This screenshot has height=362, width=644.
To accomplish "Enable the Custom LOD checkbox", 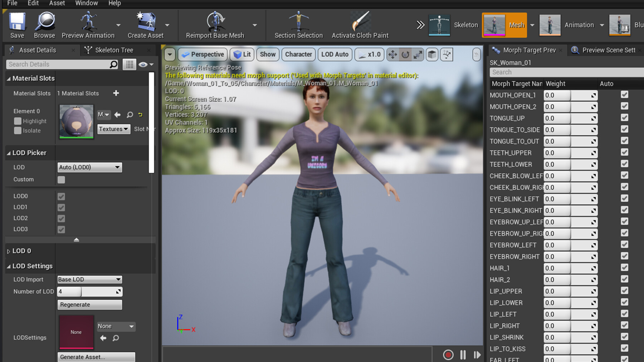I will coord(61,180).
